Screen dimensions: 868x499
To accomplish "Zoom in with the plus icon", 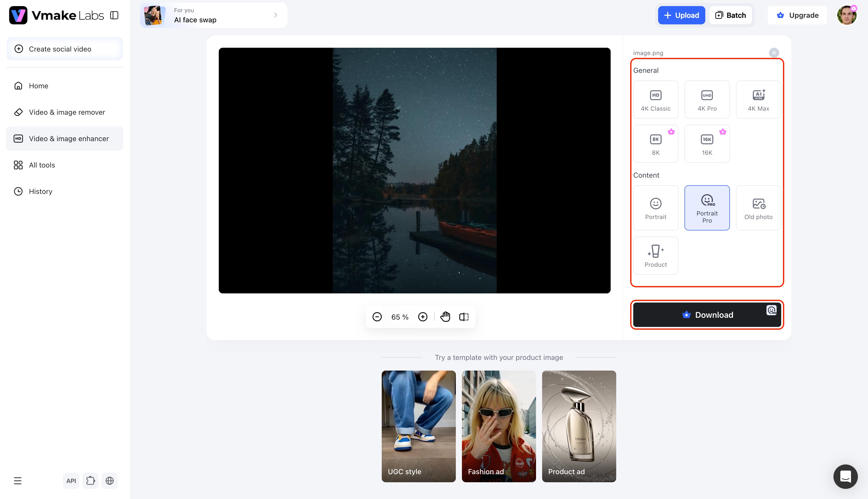I will point(423,317).
